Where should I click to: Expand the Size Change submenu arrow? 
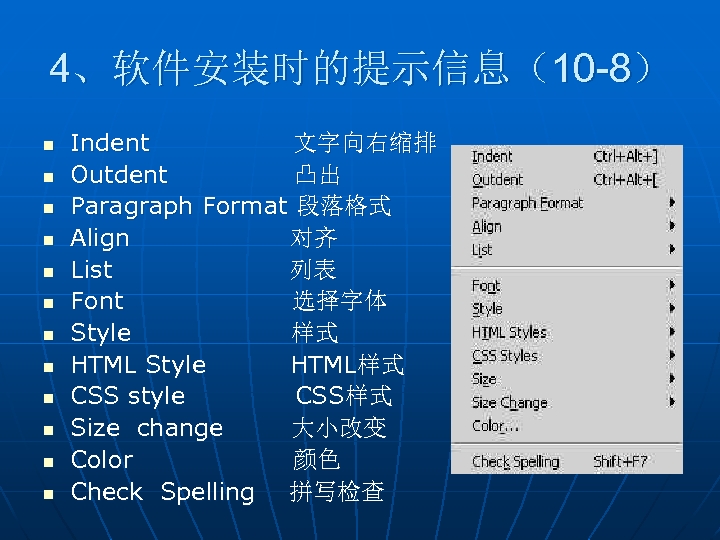672,402
